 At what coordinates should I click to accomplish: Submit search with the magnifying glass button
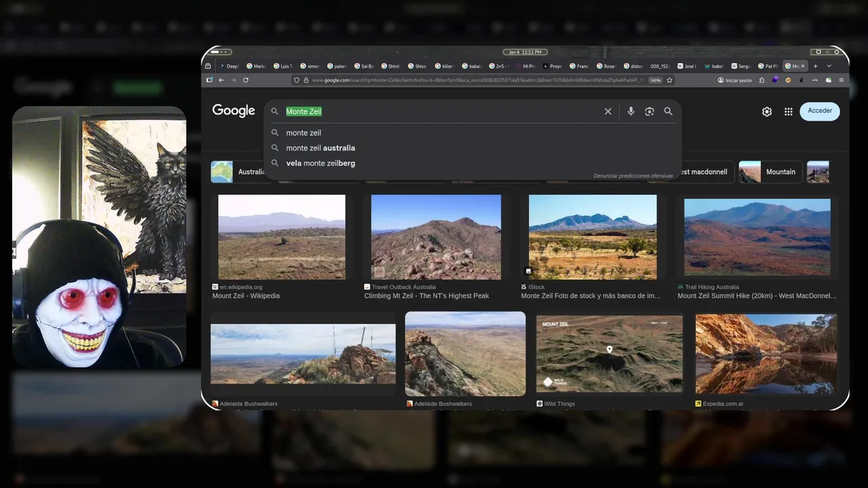tap(668, 111)
